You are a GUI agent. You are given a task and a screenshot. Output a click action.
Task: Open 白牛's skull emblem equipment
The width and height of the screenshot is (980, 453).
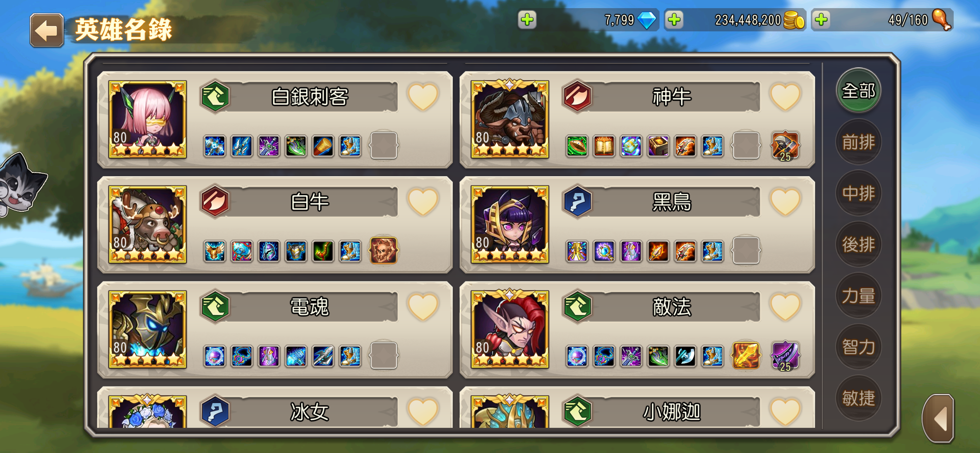click(384, 251)
